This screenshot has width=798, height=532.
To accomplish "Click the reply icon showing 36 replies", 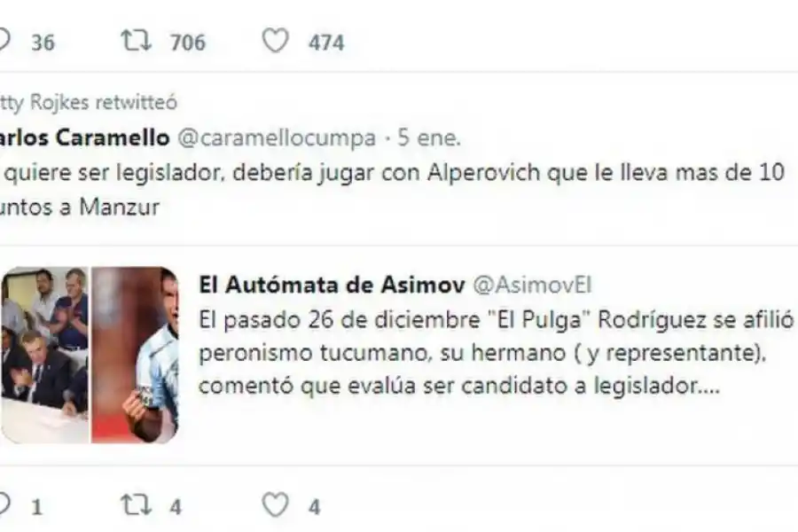I will [x=4, y=41].
